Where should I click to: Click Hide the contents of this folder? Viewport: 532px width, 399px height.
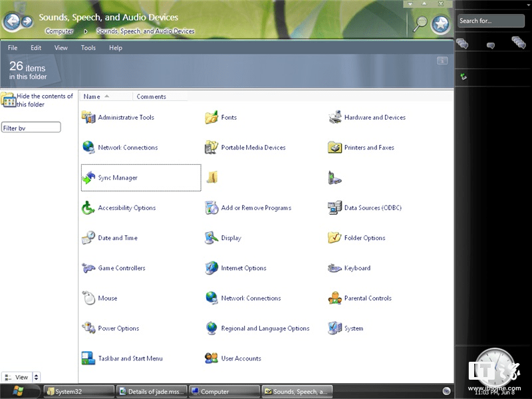tap(38, 100)
